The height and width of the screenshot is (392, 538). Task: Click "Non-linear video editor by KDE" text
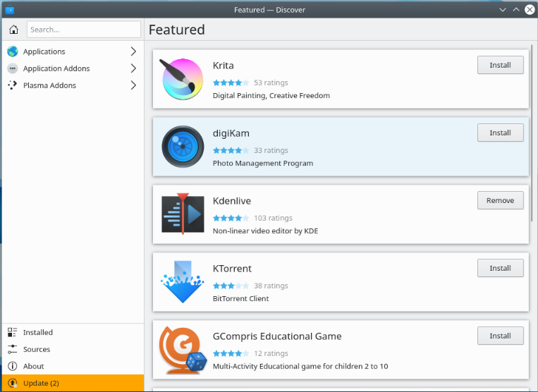[x=265, y=231]
